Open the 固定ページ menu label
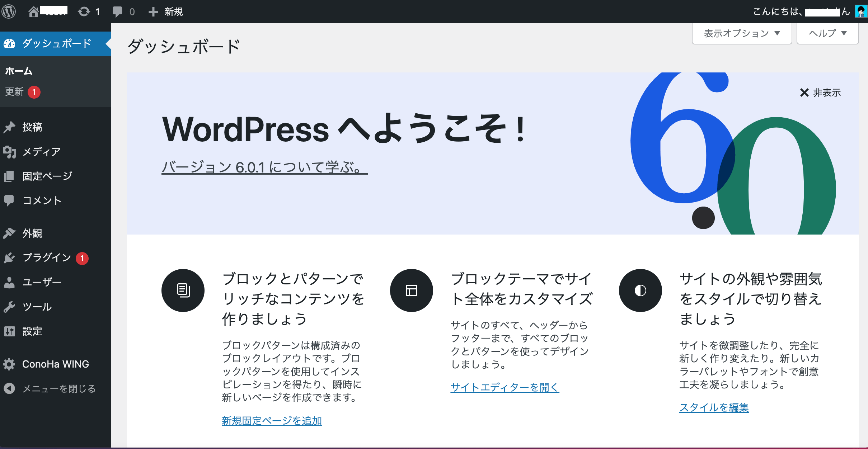Viewport: 868px width, 449px height. [x=47, y=176]
